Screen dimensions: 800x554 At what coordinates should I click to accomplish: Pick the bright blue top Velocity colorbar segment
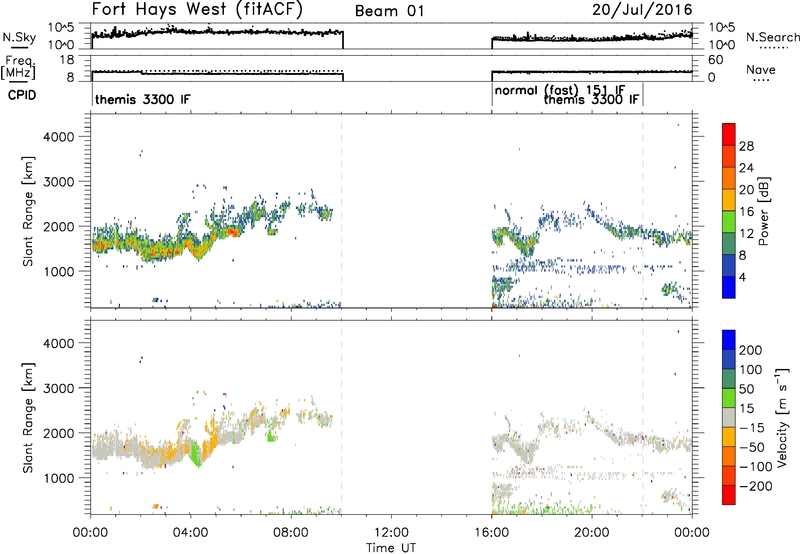[729, 340]
